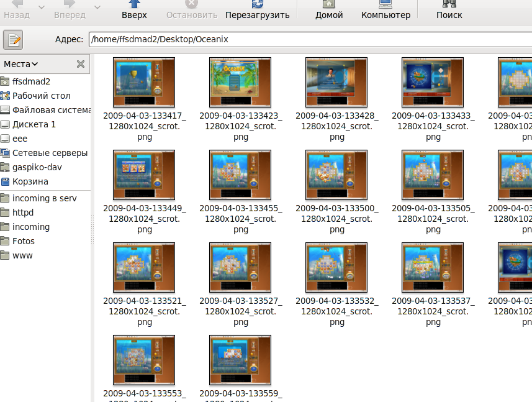This screenshot has width=532, height=402.
Task: Select thumbnail 2009-04-03-133527 screenshot
Action: point(240,268)
